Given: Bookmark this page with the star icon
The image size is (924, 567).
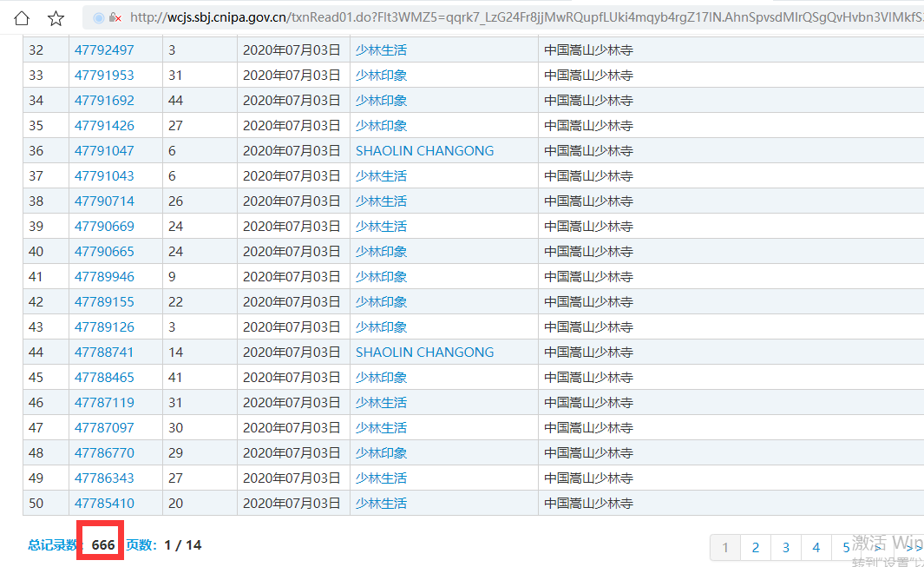Looking at the screenshot, I should pyautogui.click(x=56, y=17).
